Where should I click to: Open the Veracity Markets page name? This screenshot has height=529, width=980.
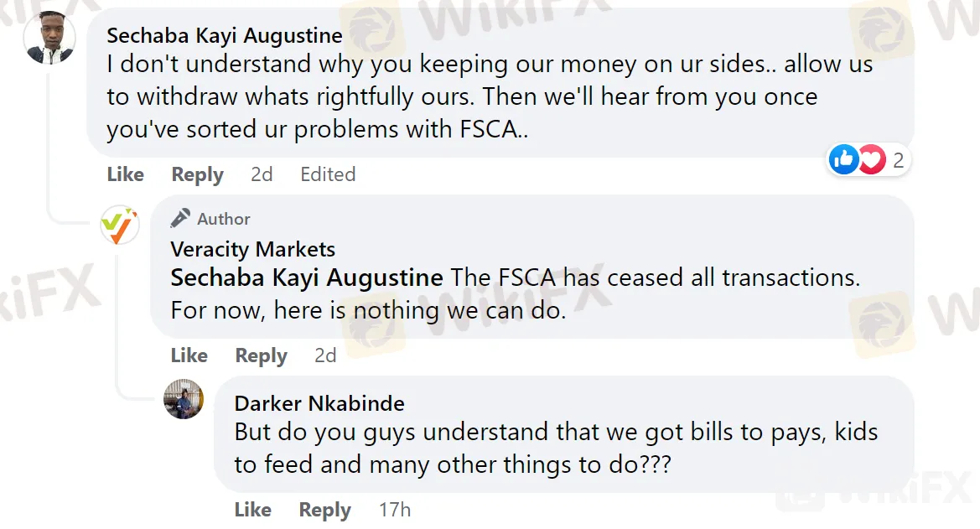tap(253, 250)
